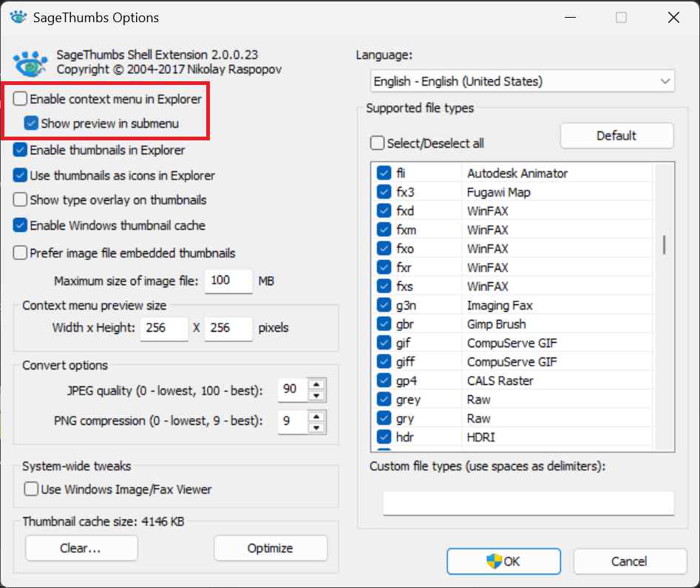
Task: Click the PNG compression value field
Action: coord(293,422)
